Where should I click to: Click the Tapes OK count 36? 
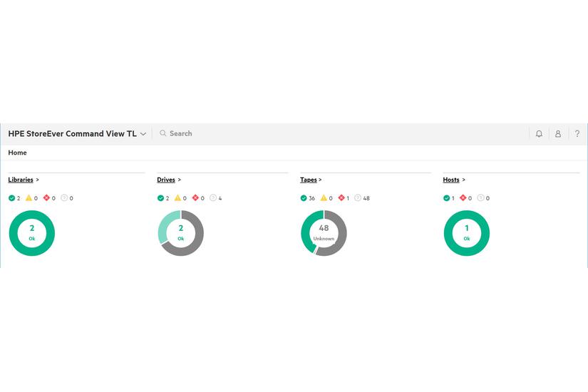click(311, 198)
